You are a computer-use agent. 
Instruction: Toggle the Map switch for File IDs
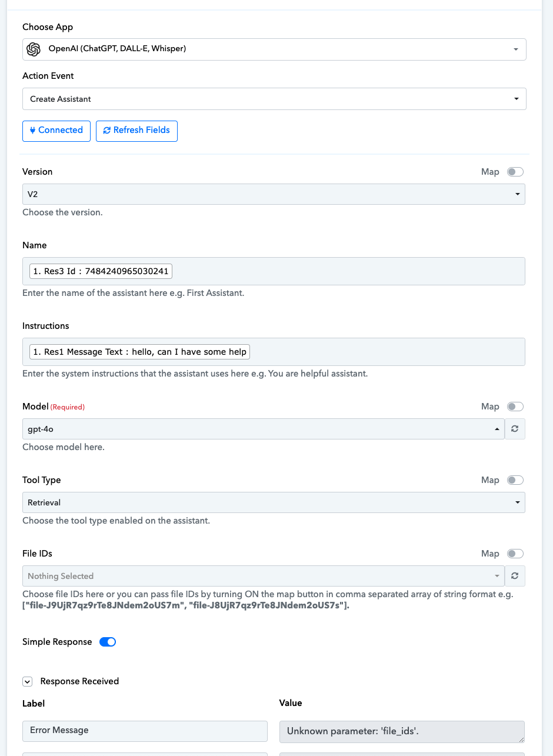tap(515, 554)
